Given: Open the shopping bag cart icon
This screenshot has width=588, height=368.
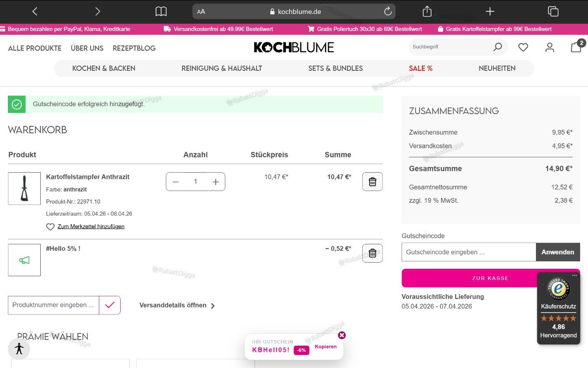Looking at the screenshot, I should (577, 47).
